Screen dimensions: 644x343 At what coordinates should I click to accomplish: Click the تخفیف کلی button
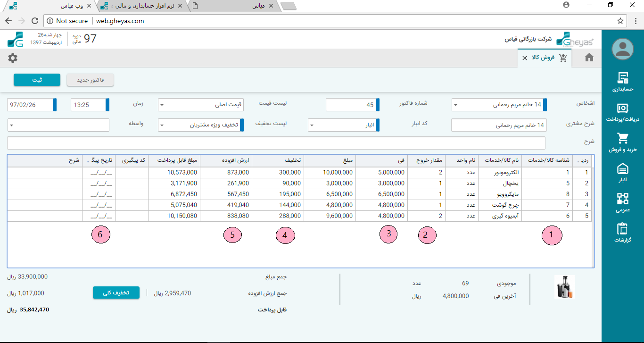coord(116,293)
